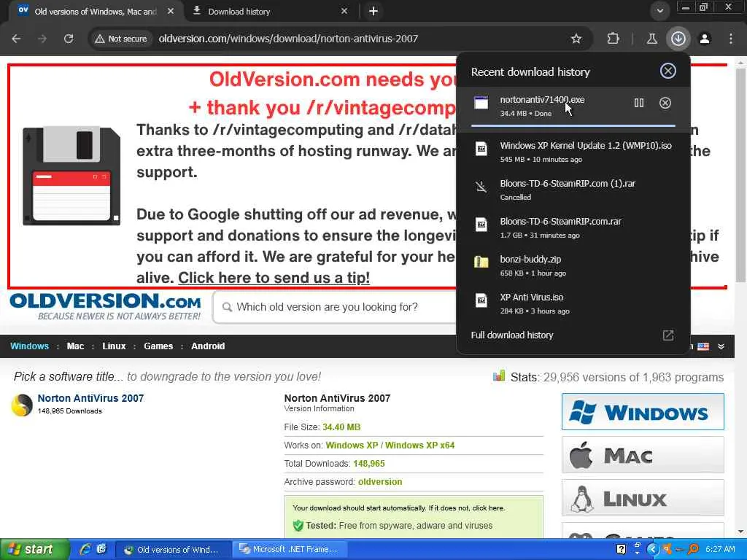747x560 pixels.
Task: Expand the language selector chevron
Action: coord(721,346)
